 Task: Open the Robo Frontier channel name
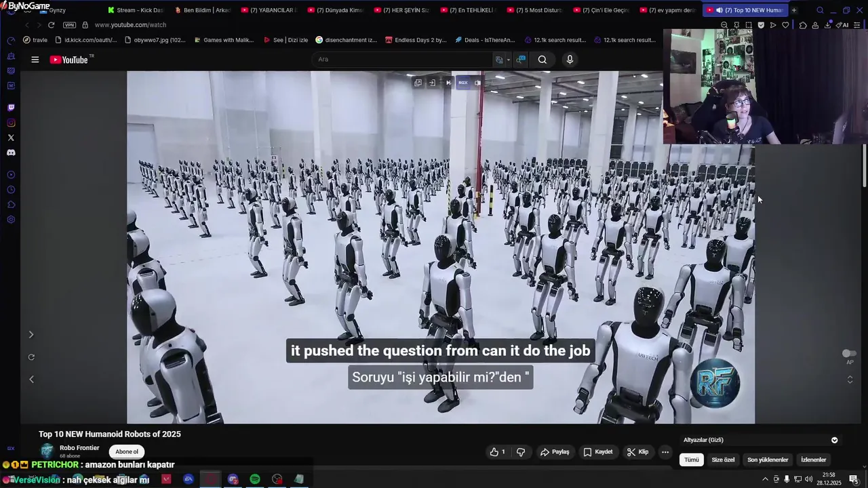[x=79, y=448]
